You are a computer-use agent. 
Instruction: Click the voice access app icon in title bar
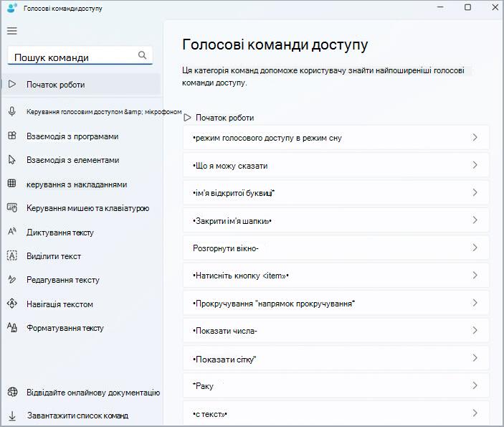pyautogui.click(x=12, y=8)
